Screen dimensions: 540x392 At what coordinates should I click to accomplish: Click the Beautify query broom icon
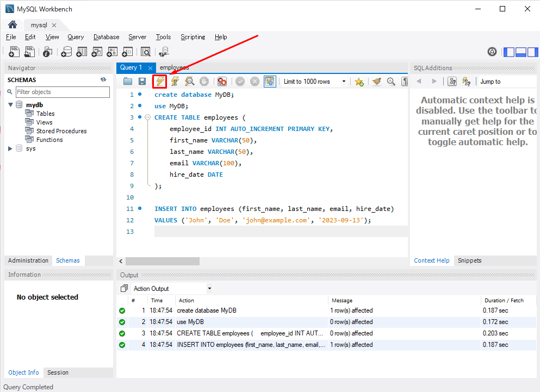(x=376, y=82)
